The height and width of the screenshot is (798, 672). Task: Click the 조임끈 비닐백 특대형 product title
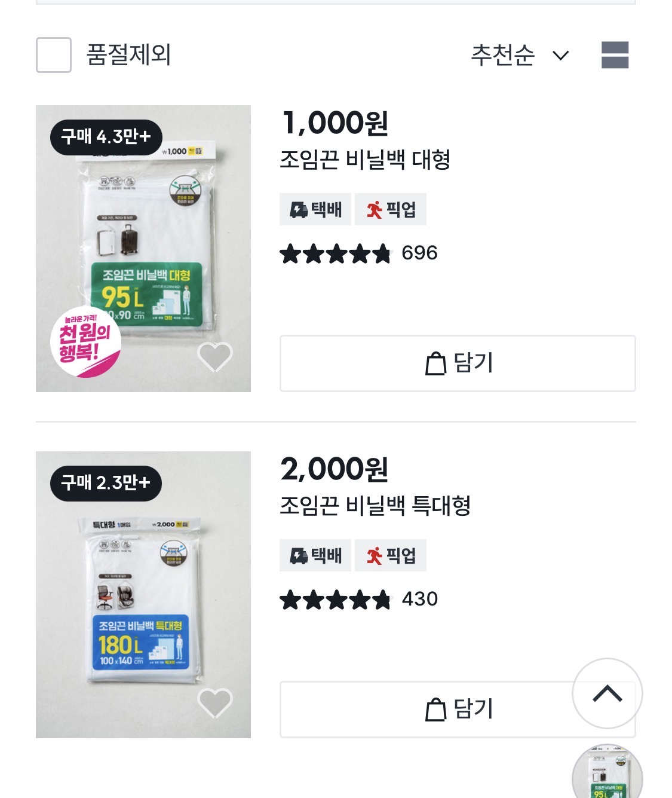(375, 506)
